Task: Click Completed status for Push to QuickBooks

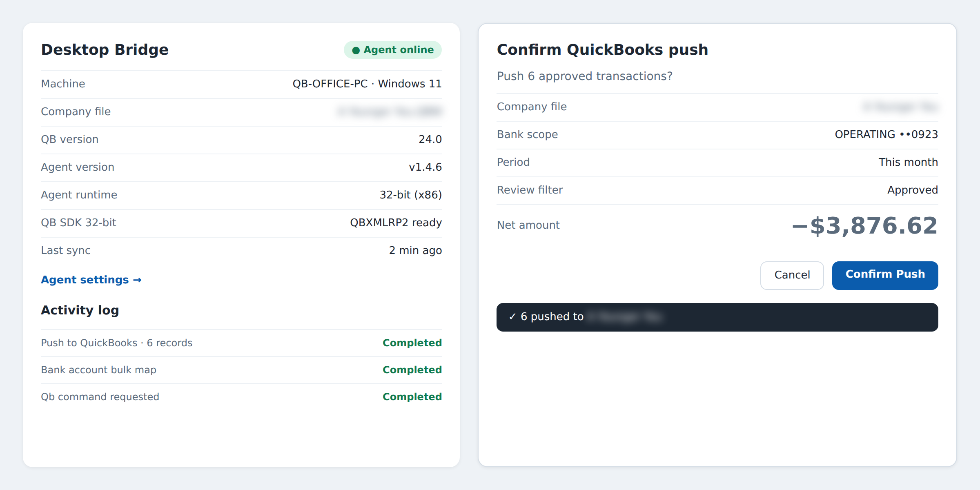Action: click(x=412, y=343)
